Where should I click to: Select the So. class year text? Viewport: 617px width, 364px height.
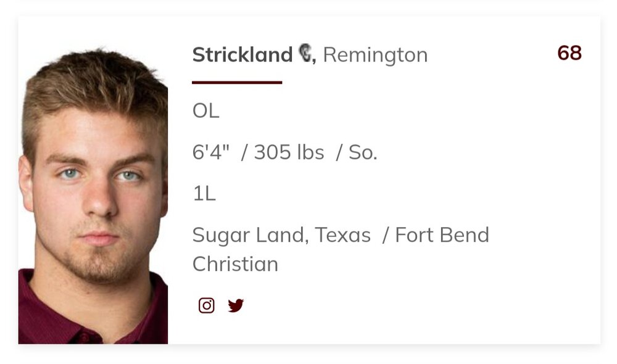[363, 152]
